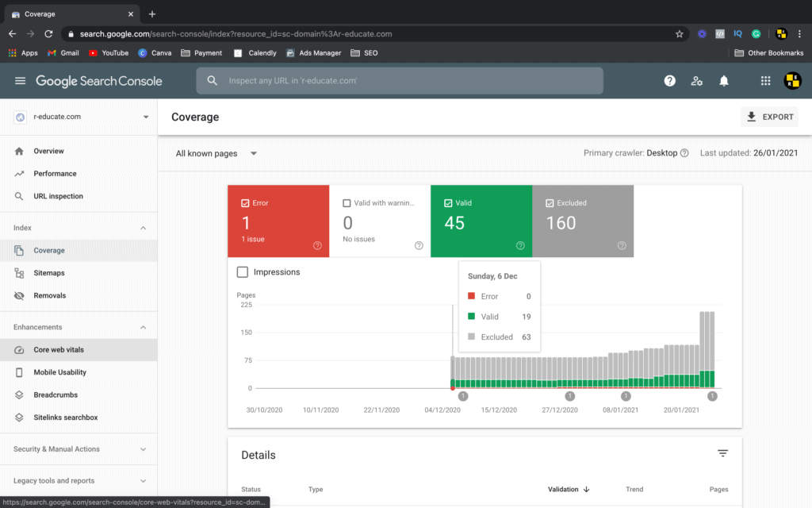Click the filter icon in Details
The height and width of the screenshot is (508, 812).
click(722, 453)
